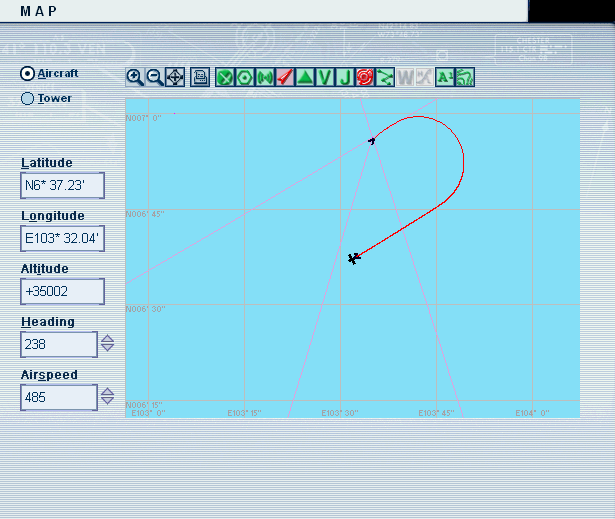Click the grayed-out icon next to W
Viewport: 615px width, 519px height.
click(x=424, y=77)
